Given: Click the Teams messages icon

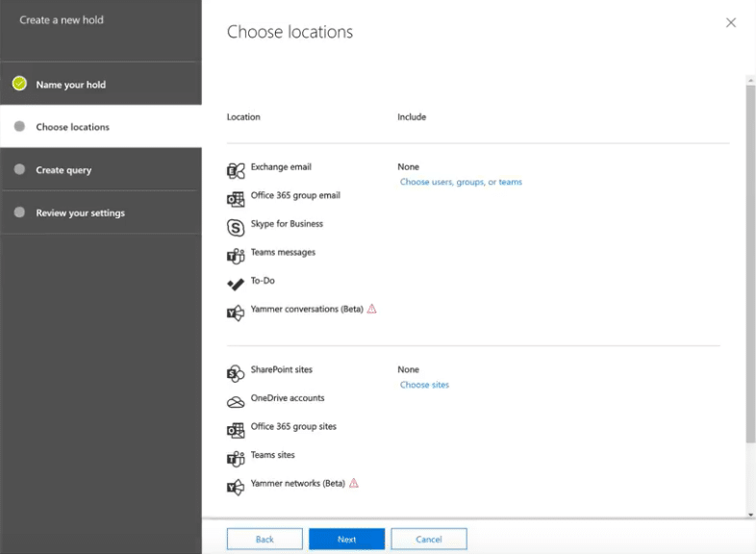Looking at the screenshot, I should [236, 256].
